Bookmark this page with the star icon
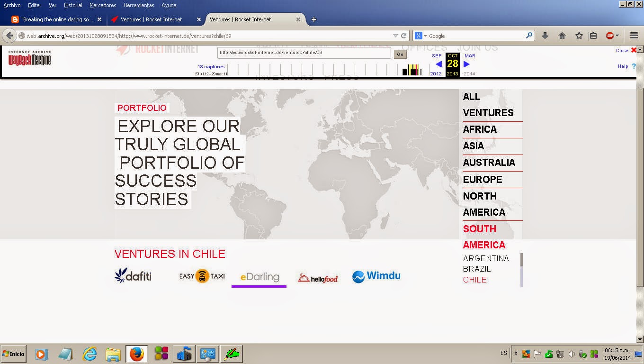Image resolution: width=644 pixels, height=364 pixels. pos(579,36)
